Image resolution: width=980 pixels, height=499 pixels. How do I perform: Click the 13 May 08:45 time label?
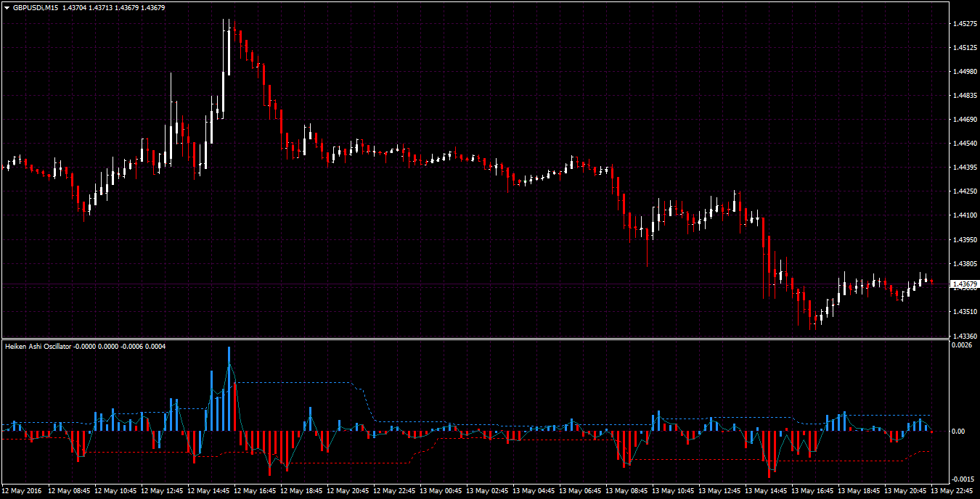tap(627, 491)
